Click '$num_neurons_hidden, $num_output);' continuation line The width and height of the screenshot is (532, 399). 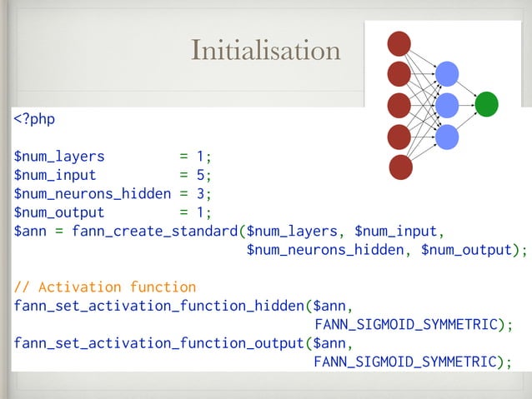387,250
